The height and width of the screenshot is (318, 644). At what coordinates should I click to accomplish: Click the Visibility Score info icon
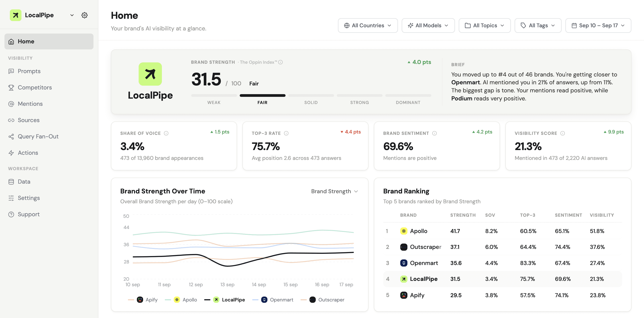(x=563, y=133)
